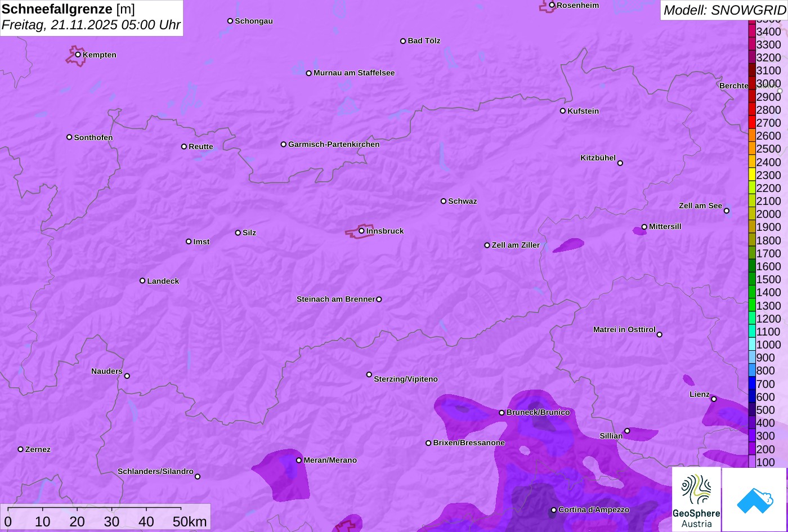Pick the orange legend swatch near 2600
This screenshot has height=532, width=788.
752,135
